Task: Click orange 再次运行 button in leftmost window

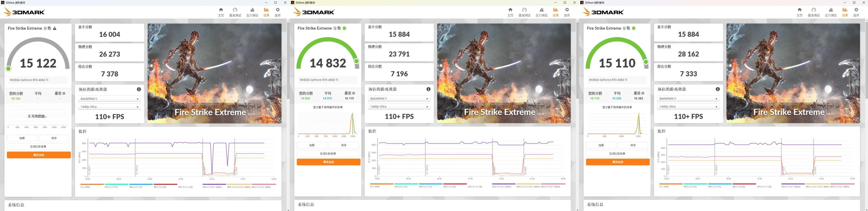Action: point(39,155)
